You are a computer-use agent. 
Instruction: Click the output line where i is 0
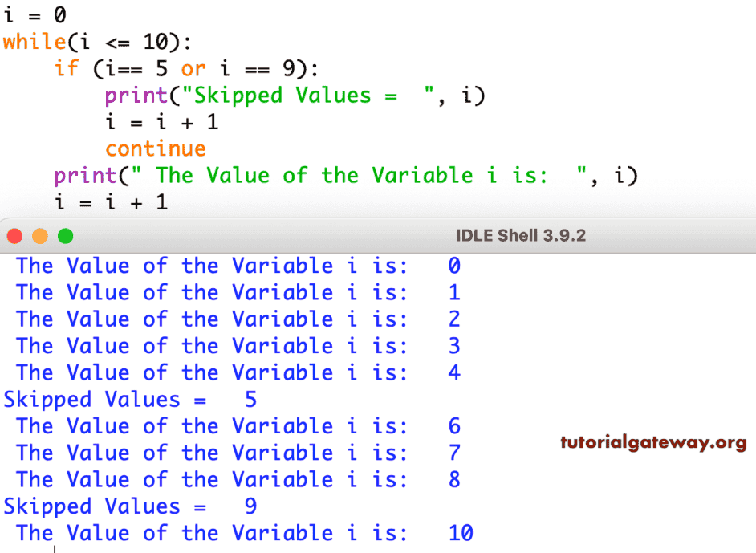[233, 266]
